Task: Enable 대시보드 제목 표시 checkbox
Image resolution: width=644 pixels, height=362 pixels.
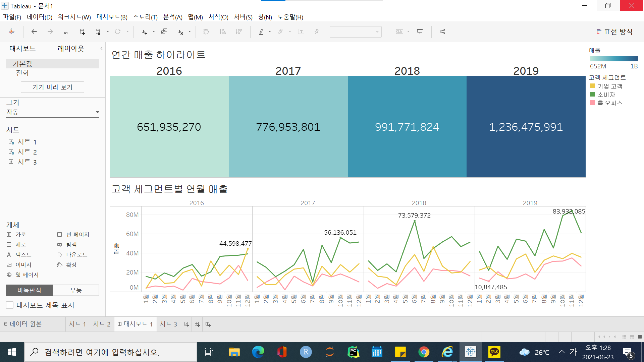Action: [x=10, y=305]
